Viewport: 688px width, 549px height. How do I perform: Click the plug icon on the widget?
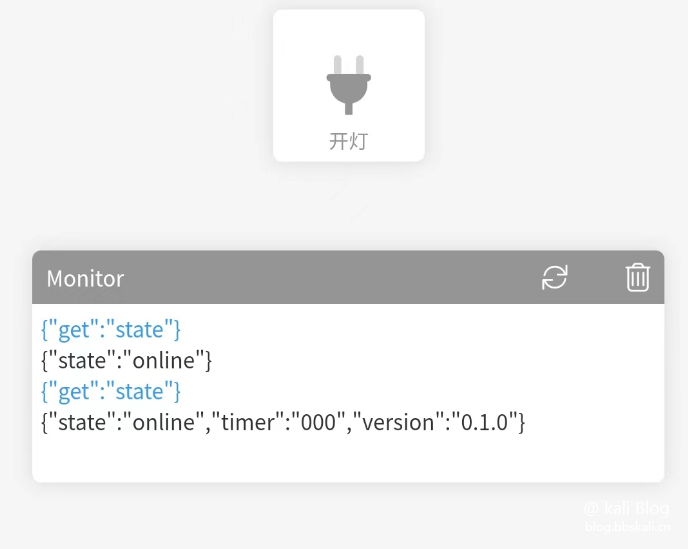click(348, 85)
